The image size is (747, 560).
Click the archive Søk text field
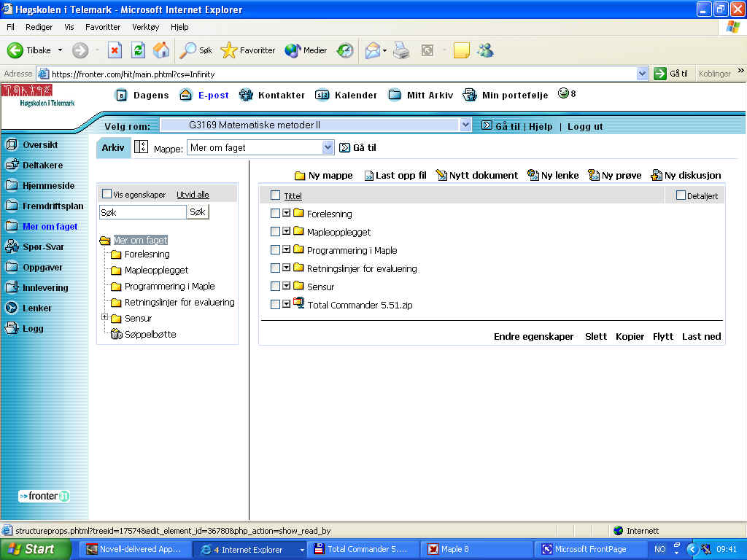point(142,212)
